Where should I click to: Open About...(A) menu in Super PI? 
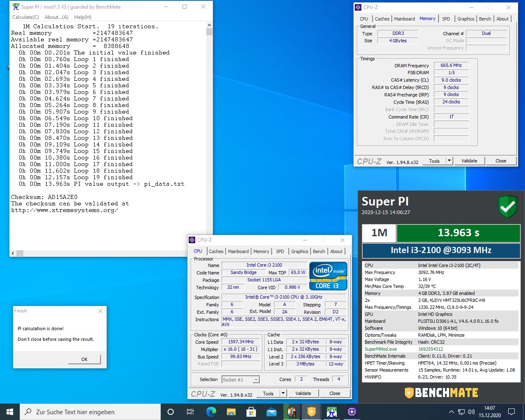[57, 17]
